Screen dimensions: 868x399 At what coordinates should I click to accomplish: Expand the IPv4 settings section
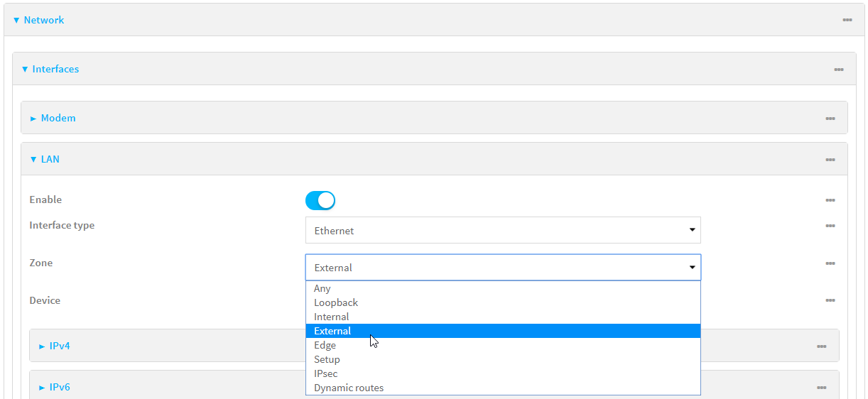59,346
